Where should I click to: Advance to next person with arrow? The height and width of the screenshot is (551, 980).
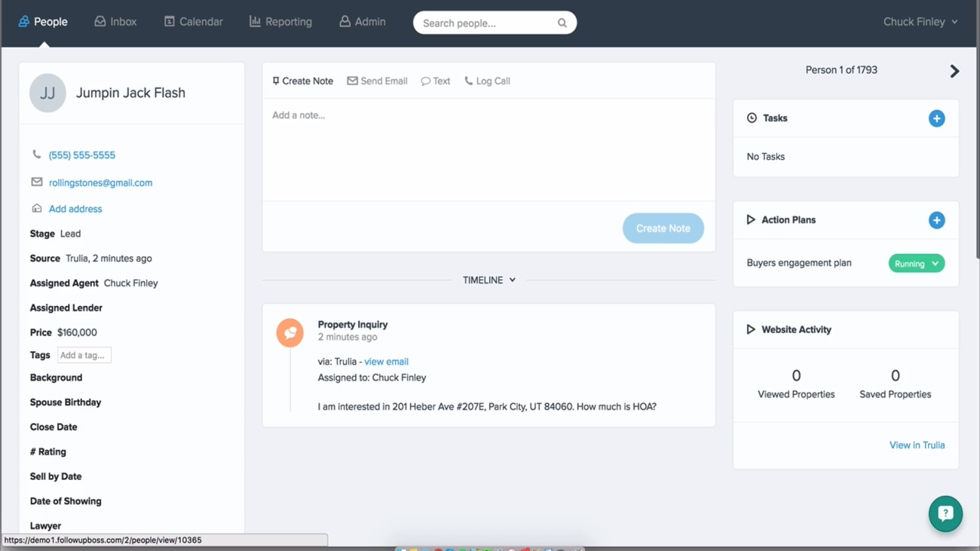click(954, 71)
